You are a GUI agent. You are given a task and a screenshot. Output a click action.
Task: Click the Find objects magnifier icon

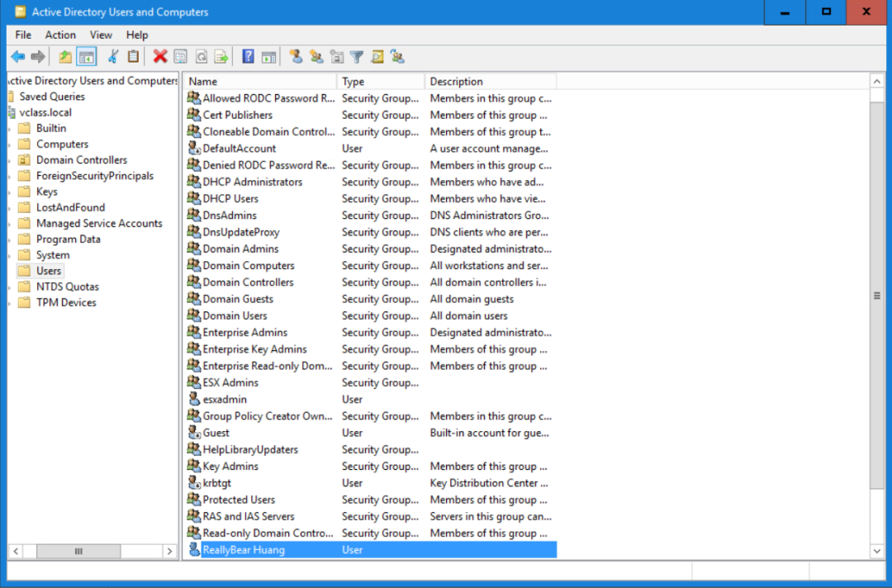click(377, 56)
